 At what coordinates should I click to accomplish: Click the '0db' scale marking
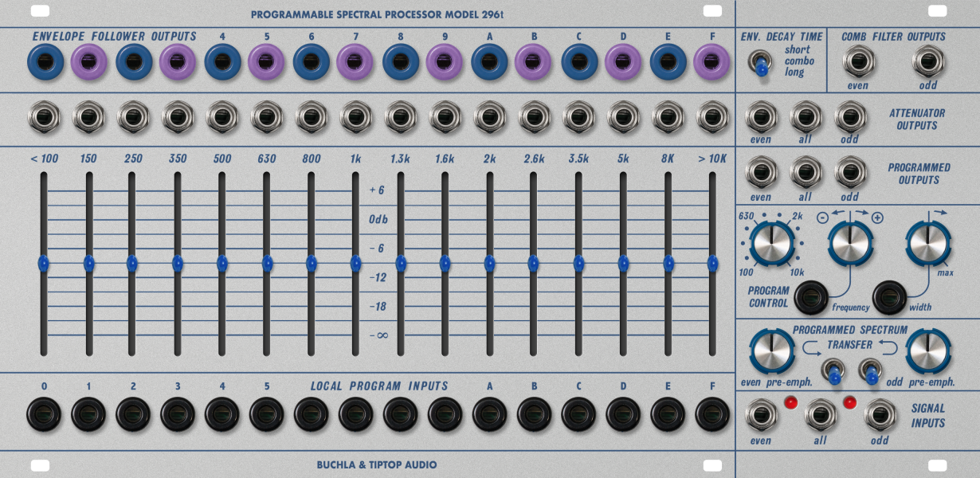378,219
